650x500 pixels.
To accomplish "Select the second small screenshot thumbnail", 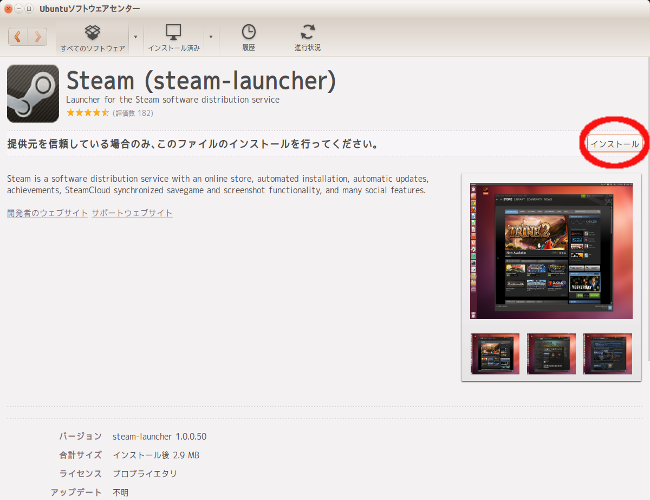I will tap(551, 353).
